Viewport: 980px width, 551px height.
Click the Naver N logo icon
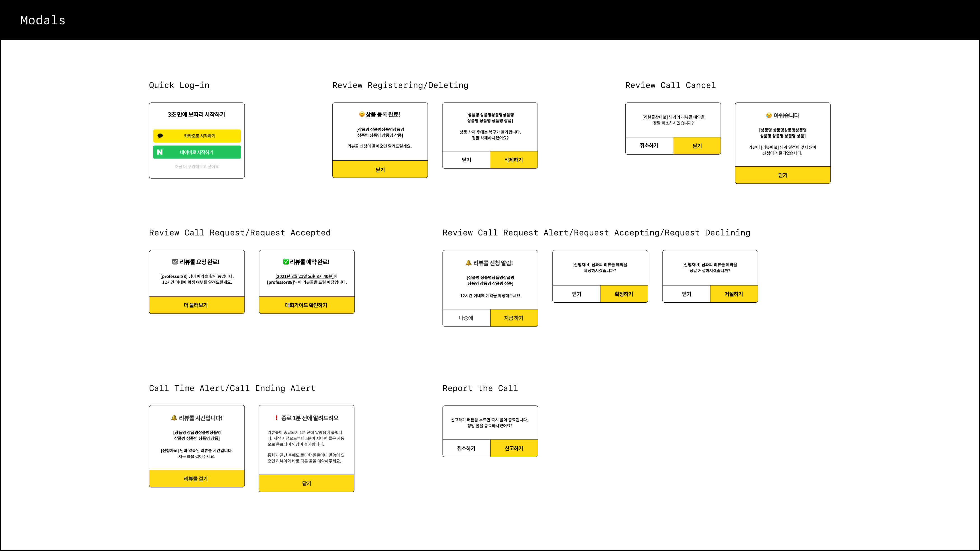pyautogui.click(x=160, y=152)
